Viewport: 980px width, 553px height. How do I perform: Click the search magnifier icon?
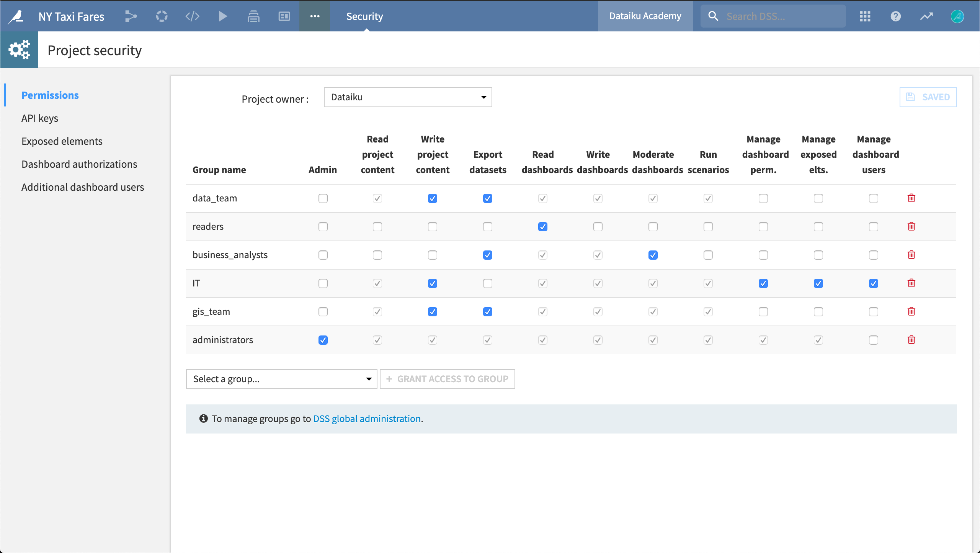point(713,16)
